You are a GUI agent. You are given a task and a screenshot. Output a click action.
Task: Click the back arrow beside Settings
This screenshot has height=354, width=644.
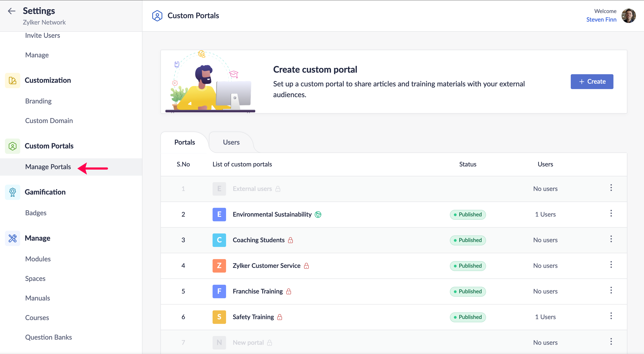(x=11, y=11)
